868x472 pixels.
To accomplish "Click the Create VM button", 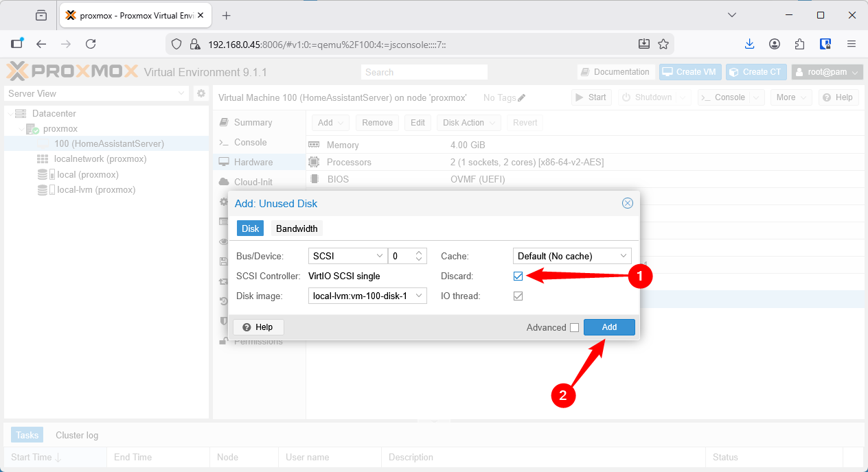I will (x=691, y=72).
